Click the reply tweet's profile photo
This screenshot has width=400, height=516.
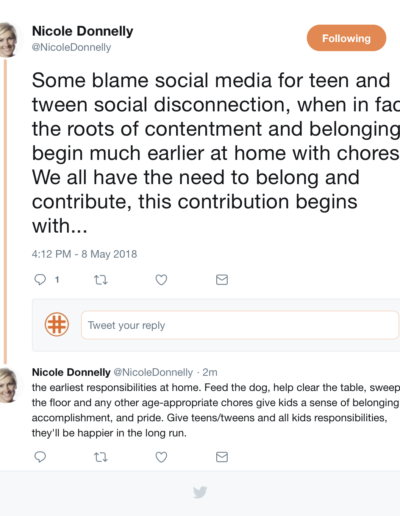point(9,385)
